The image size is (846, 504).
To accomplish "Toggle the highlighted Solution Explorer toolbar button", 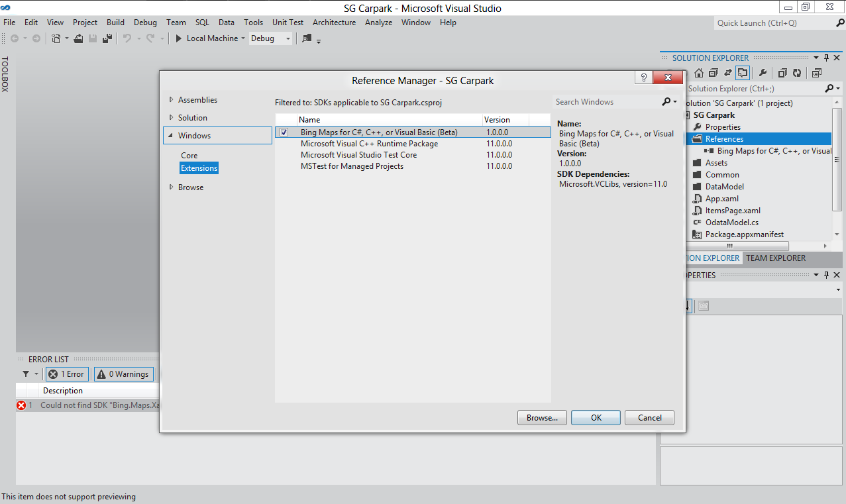I will pos(743,73).
